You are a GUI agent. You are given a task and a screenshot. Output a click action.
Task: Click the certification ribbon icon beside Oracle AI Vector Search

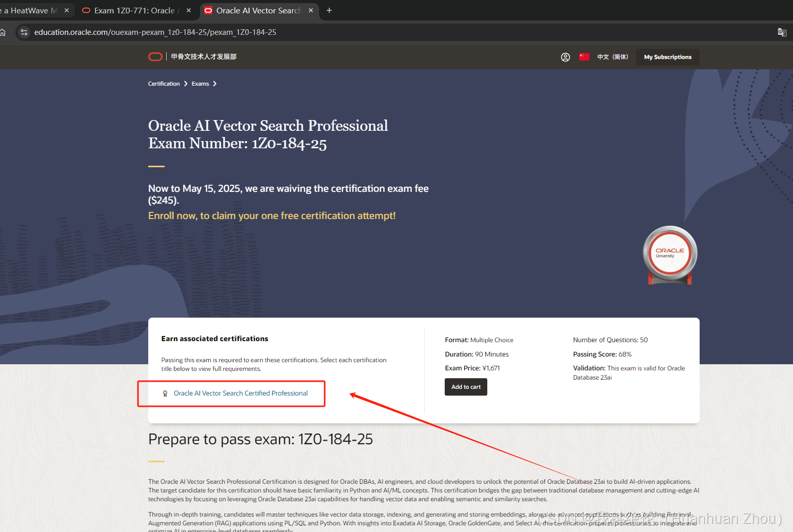tap(165, 393)
